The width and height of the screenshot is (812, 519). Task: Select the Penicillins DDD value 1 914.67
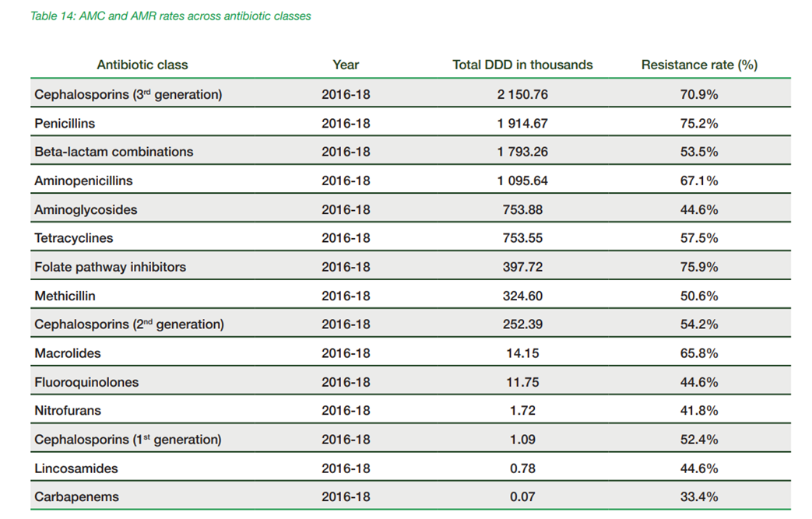point(522,123)
